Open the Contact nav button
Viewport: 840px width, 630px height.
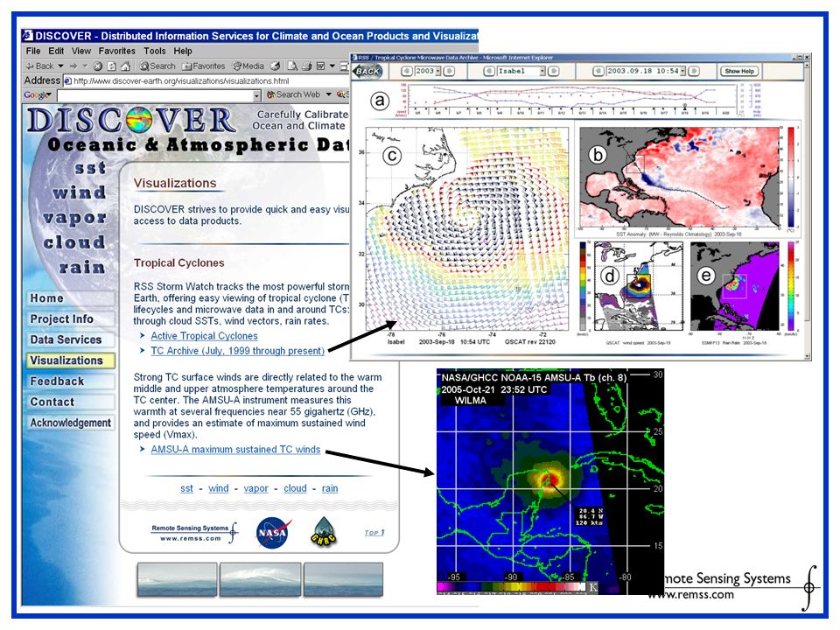70,402
